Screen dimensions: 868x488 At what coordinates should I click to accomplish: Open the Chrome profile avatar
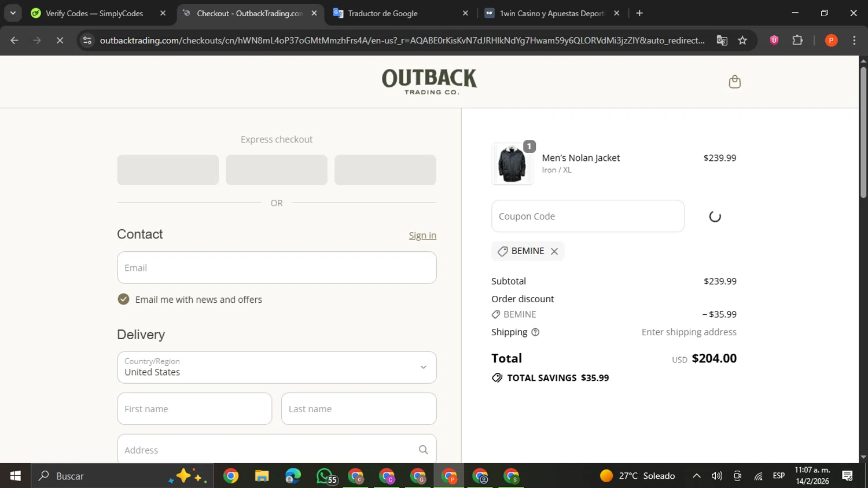pos(831,41)
